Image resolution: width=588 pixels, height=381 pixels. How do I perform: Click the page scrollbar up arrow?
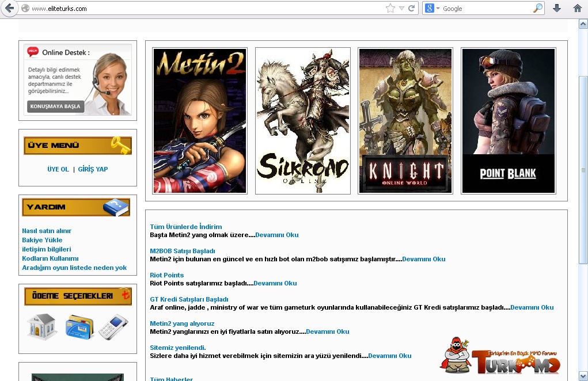(583, 24)
